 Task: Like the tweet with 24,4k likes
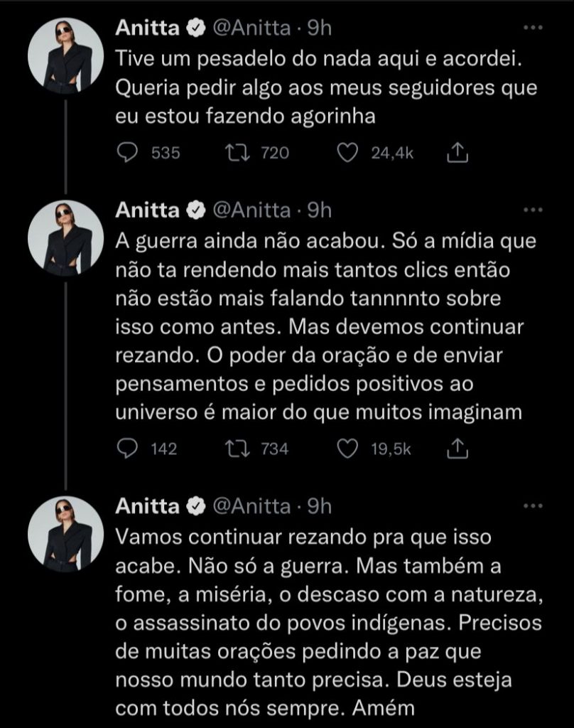coord(347,153)
